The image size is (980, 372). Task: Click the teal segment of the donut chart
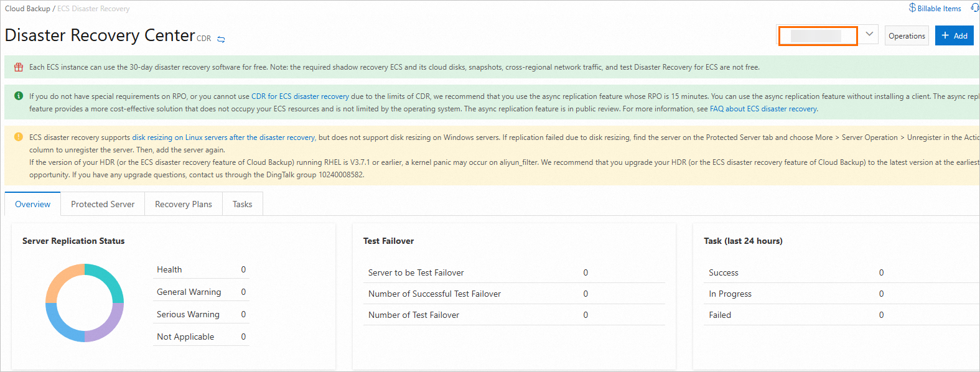(109, 278)
